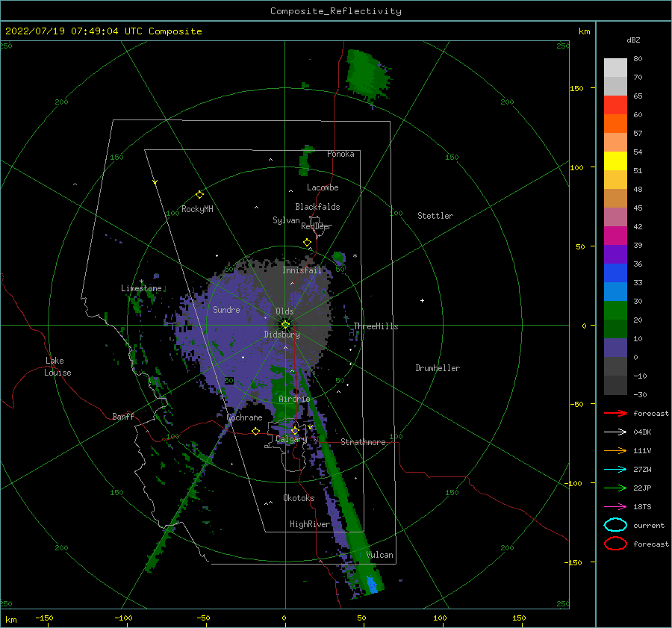The height and width of the screenshot is (628, 672).
Task: Select the bright green 20–30 dBZ swatch
Action: pyautogui.click(x=615, y=311)
